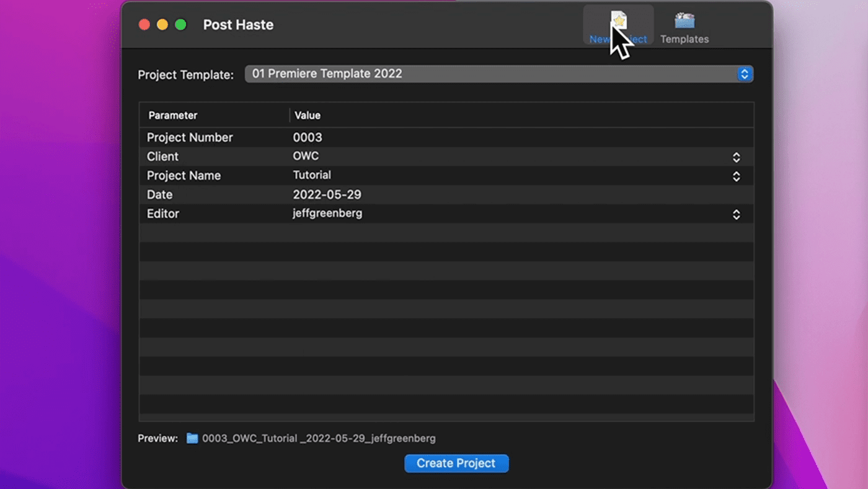Edit the Date value 2022-05-29
Screen dimensions: 868x489
[x=327, y=195]
